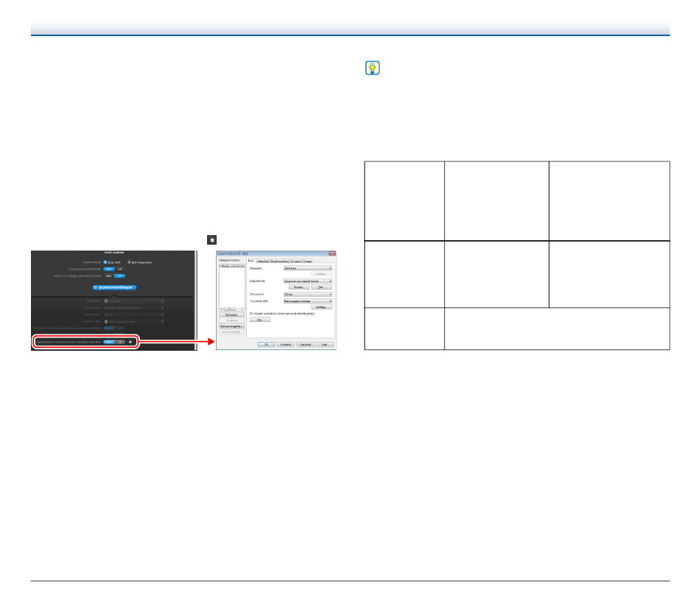The height and width of the screenshot is (594, 700).
Task: Toggle the automatic skew correction checkbox in dialog
Action: pos(251,313)
